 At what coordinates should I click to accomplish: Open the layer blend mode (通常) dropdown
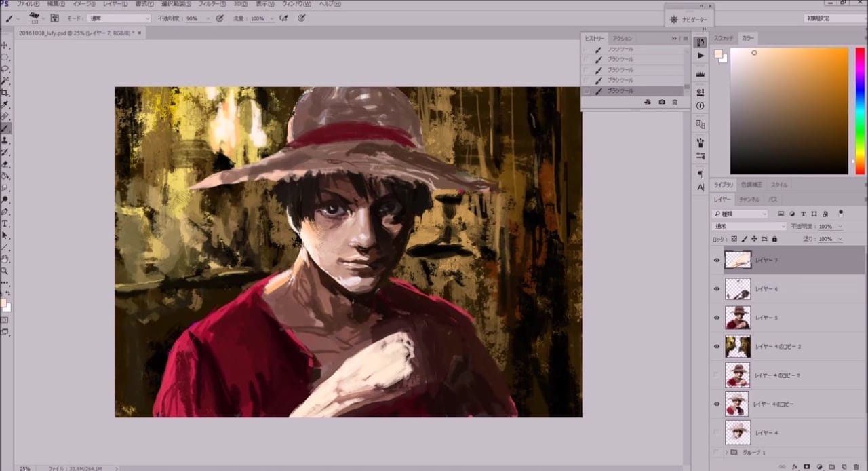pos(749,227)
